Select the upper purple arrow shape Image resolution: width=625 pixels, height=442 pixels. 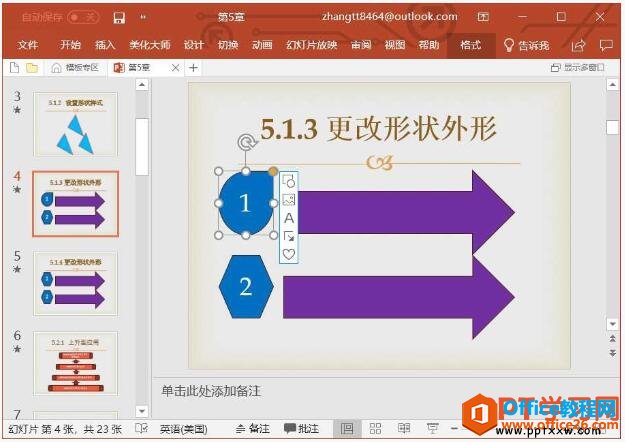pos(406,212)
